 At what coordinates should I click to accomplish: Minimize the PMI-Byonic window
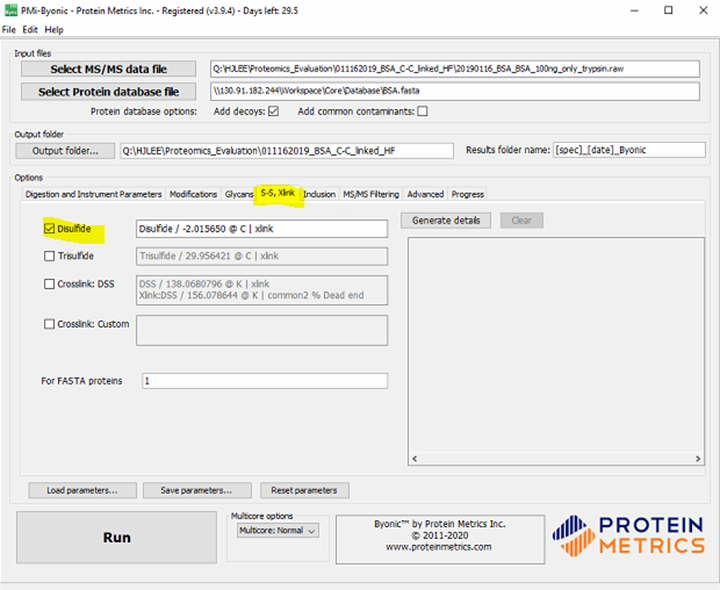[x=635, y=11]
